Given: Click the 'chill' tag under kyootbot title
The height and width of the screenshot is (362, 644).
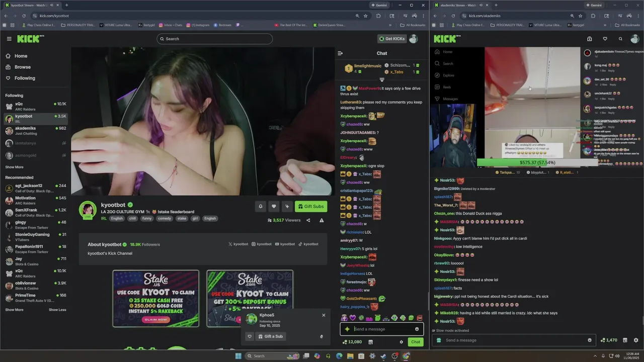Looking at the screenshot, I should (132, 218).
